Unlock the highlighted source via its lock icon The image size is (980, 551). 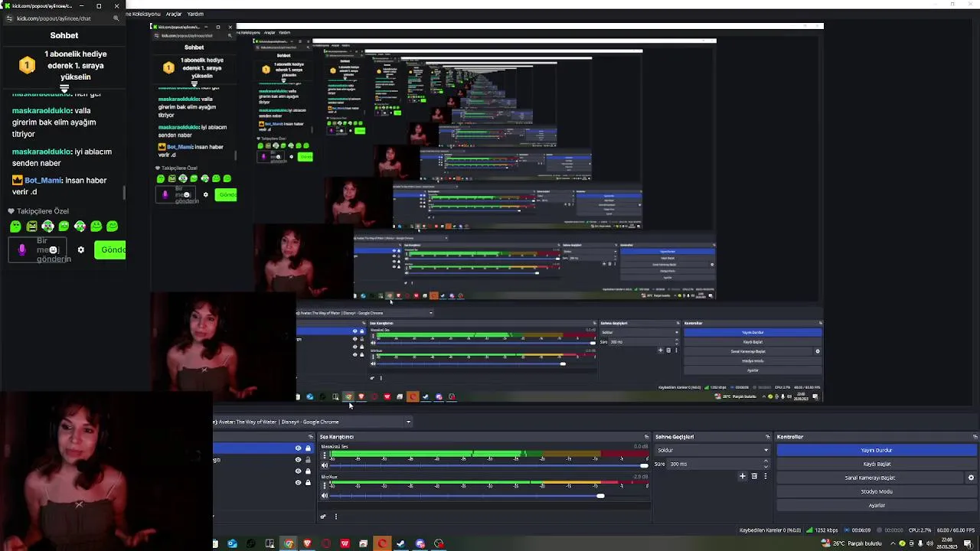pyautogui.click(x=308, y=448)
